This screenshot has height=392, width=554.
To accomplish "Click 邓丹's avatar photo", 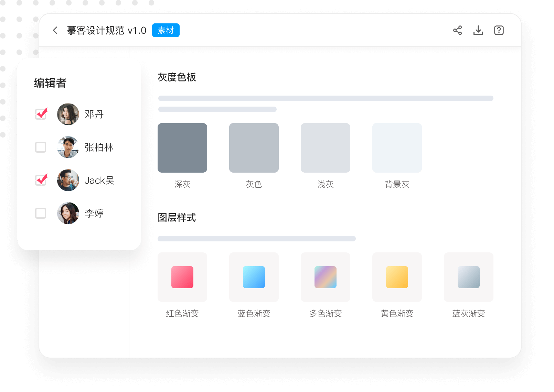I will tap(68, 114).
